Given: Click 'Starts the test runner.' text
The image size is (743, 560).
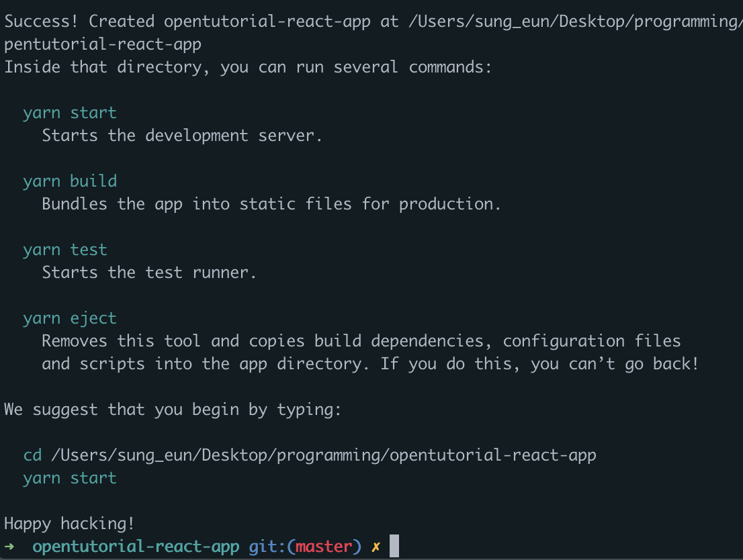Looking at the screenshot, I should pyautogui.click(x=148, y=273).
